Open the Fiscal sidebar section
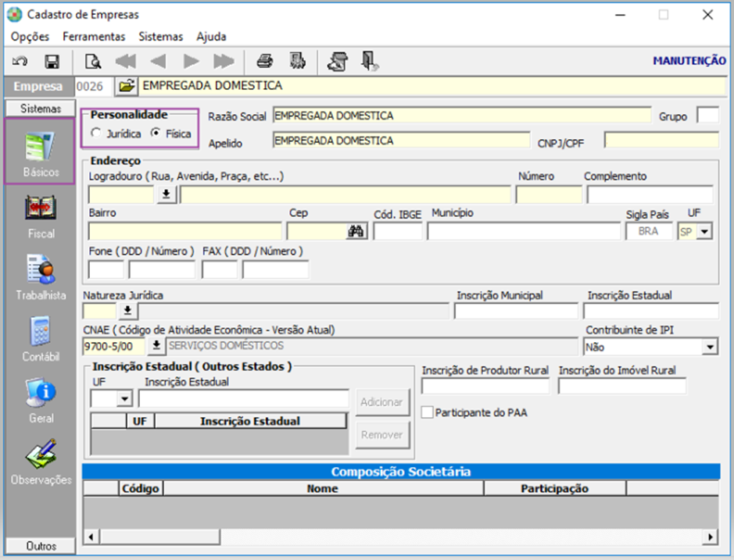Screen dimensions: 734x560 tap(41, 216)
